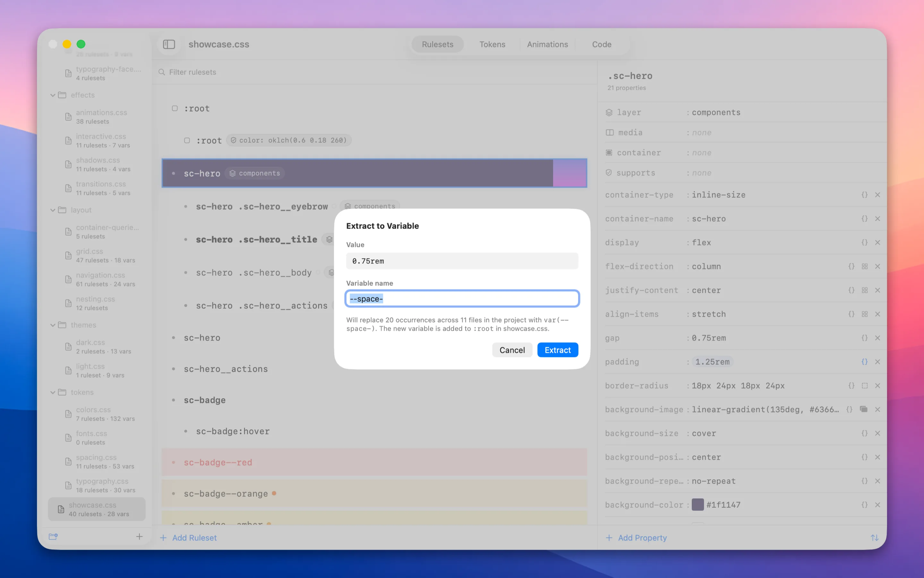Click the highlighted padding braces icon
Image resolution: width=924 pixels, height=578 pixels.
(x=864, y=362)
